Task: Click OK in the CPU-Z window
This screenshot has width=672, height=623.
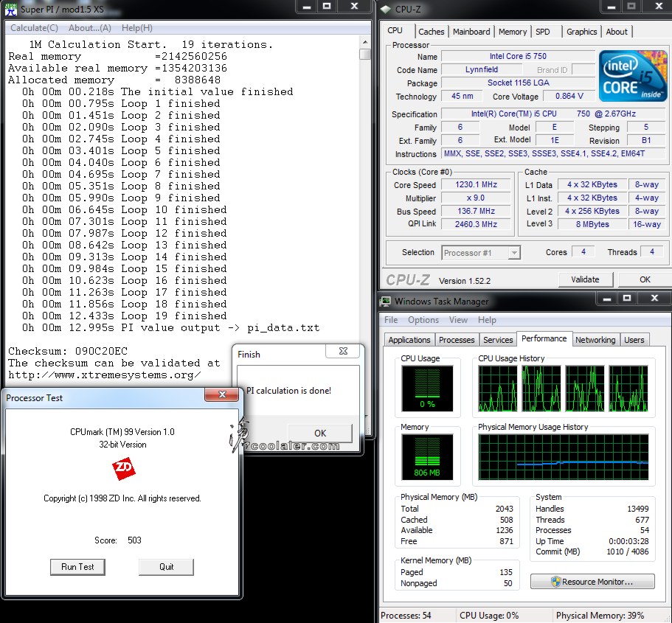Action: coord(645,279)
